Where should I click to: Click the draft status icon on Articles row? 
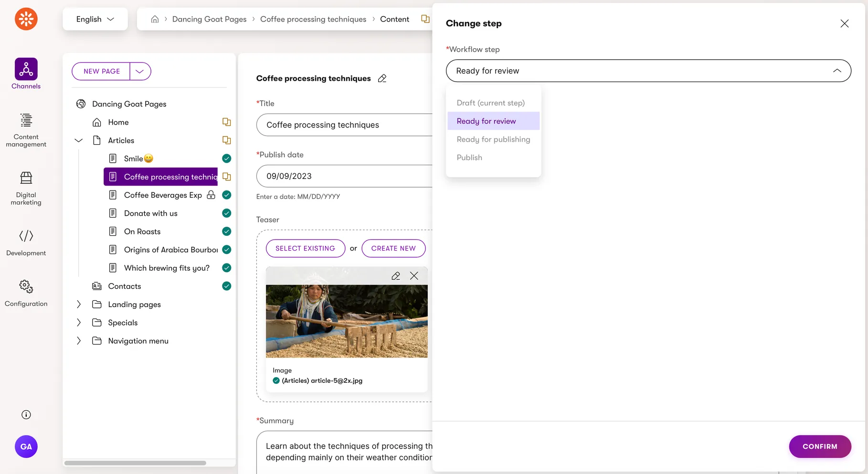[227, 140]
